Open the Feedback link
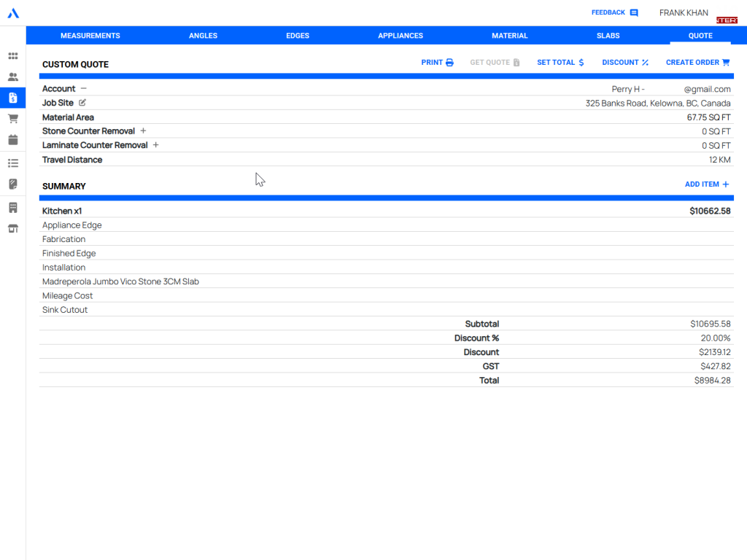Image resolution: width=747 pixels, height=560 pixels. (x=614, y=12)
